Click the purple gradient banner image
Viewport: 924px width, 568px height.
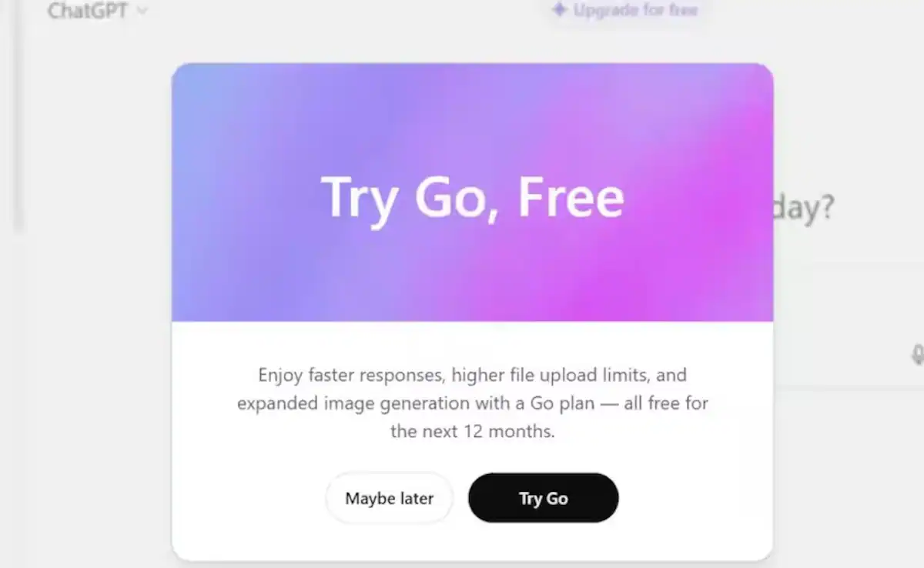click(x=472, y=192)
